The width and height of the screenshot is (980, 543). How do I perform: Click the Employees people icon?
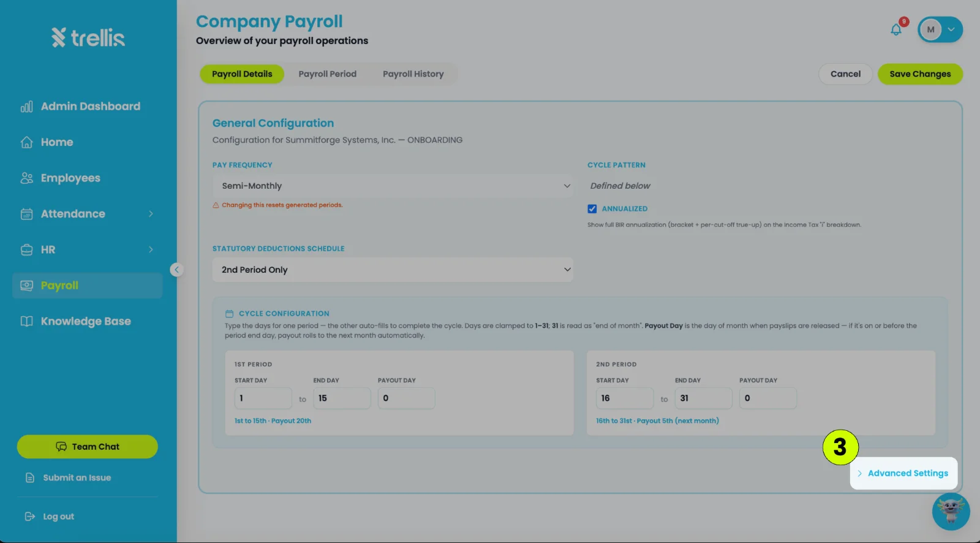(26, 178)
